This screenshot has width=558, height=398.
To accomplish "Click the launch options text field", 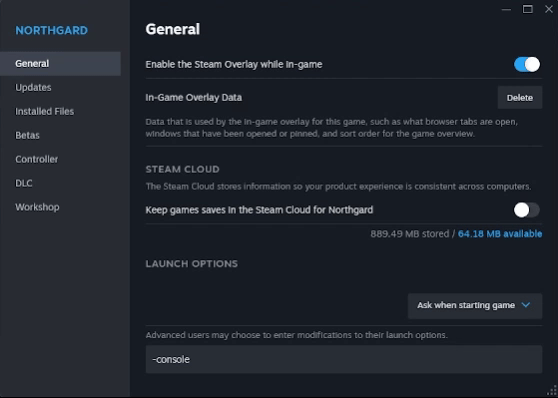I will pos(344,359).
